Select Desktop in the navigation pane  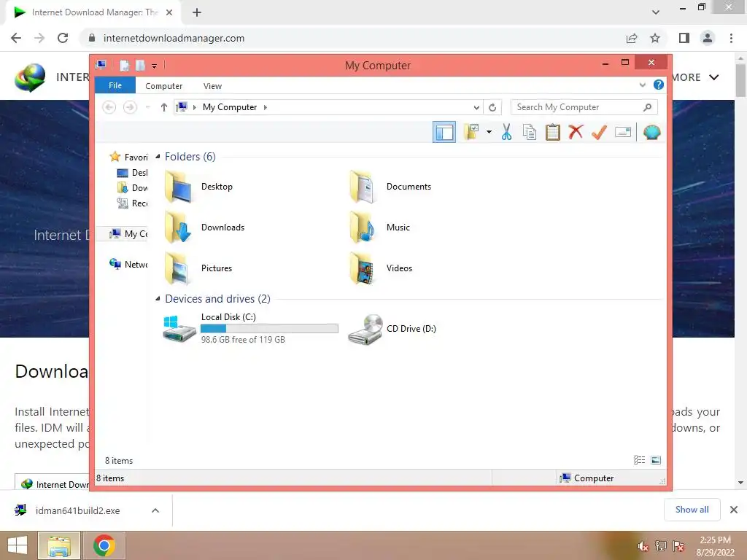point(133,172)
